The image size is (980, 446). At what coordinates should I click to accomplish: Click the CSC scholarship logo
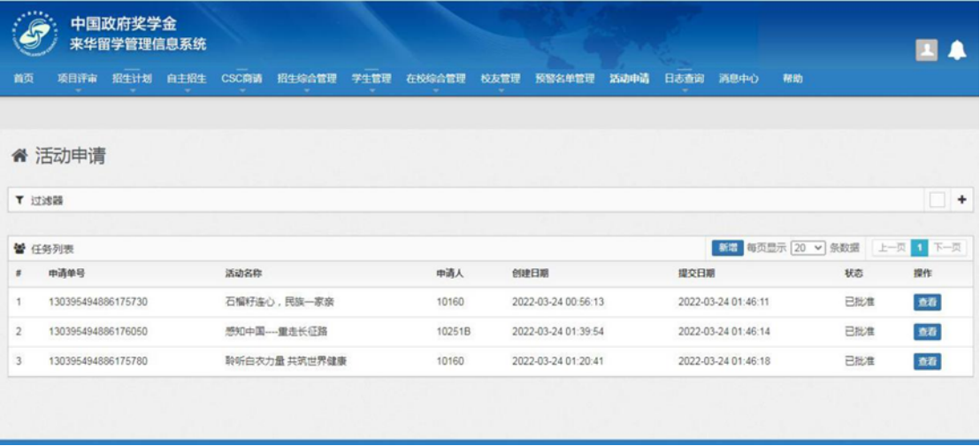point(34,34)
